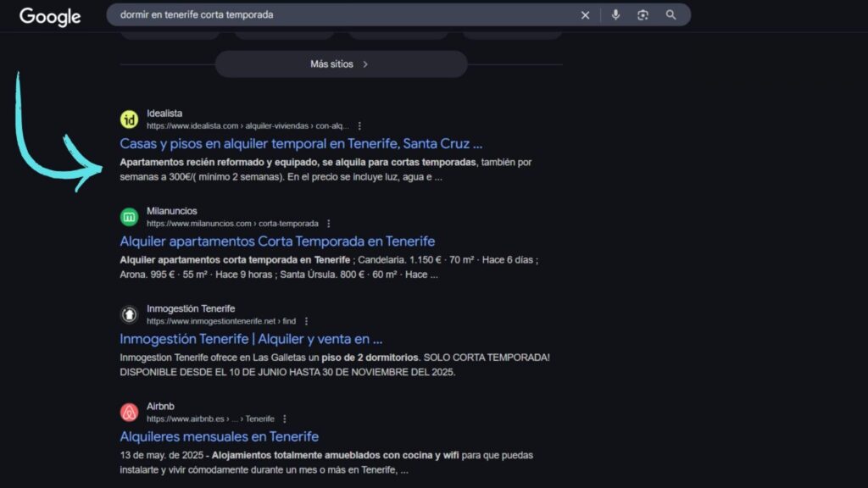
Task: Open the Google logo home link
Action: pyautogui.click(x=50, y=17)
